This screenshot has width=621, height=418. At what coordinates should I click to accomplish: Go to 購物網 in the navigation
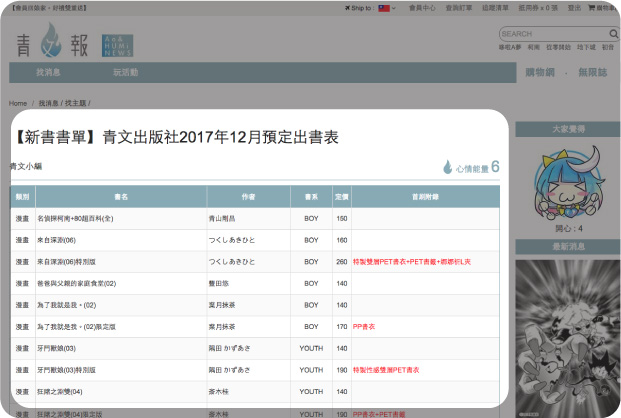click(x=540, y=72)
